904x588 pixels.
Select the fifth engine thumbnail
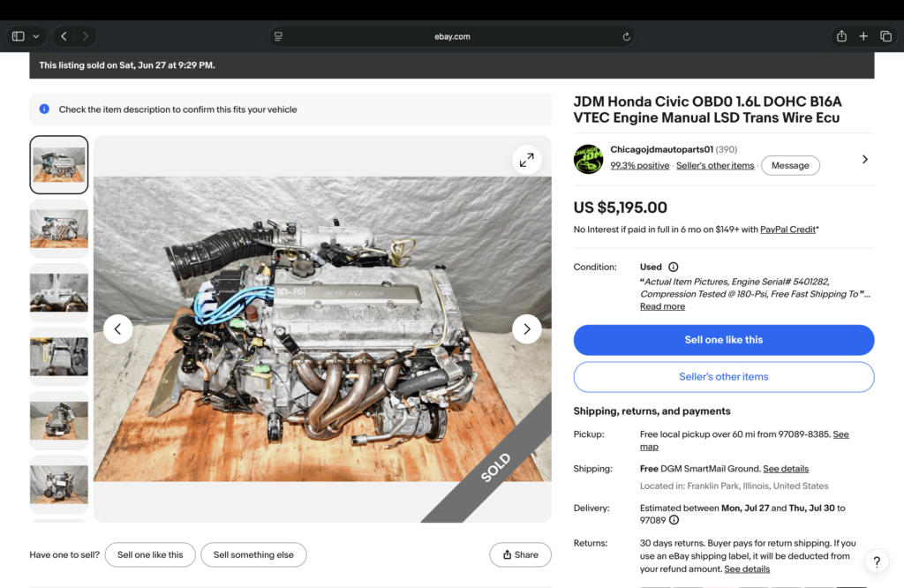click(x=59, y=421)
